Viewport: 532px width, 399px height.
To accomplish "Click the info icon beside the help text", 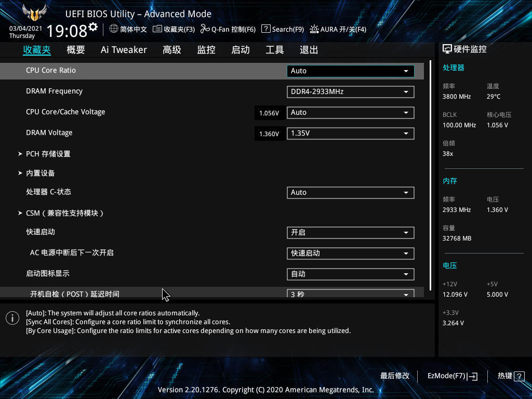I will (12, 317).
